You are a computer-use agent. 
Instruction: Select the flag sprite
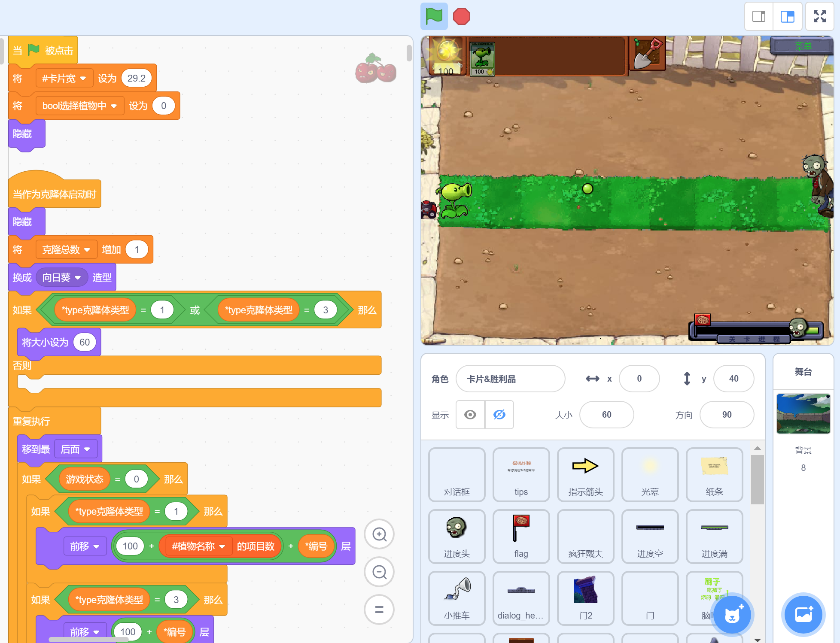[521, 537]
